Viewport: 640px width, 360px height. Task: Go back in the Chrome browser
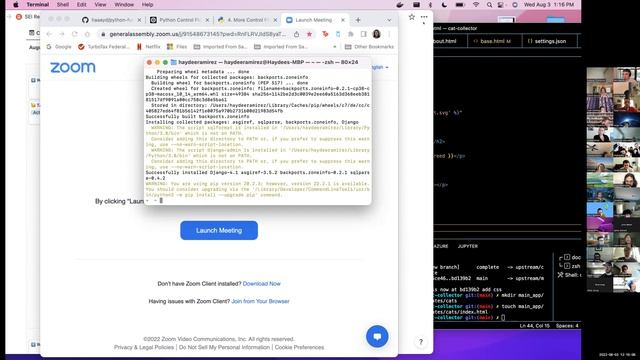coord(49,34)
